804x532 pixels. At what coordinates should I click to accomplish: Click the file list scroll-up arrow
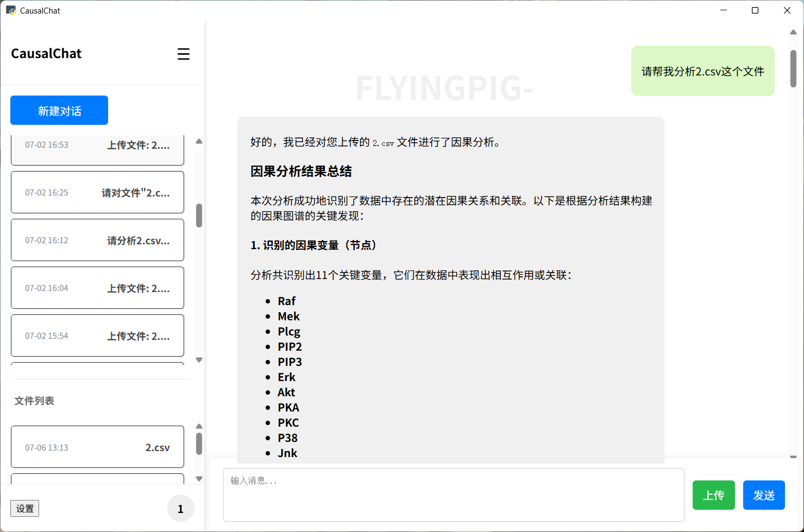(x=199, y=426)
